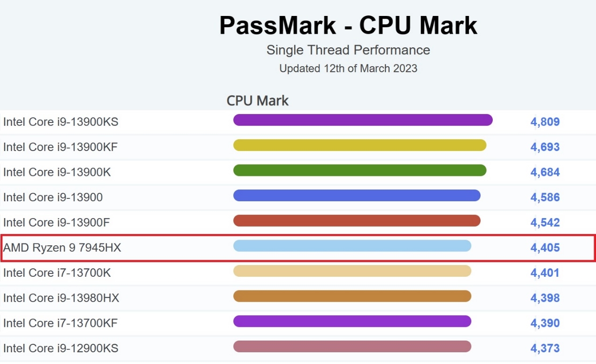The height and width of the screenshot is (364, 596).
Task: Click the 4,809 score value
Action: (545, 122)
